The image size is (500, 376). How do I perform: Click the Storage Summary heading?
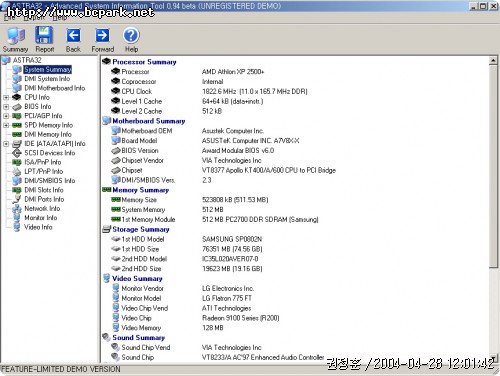141,229
